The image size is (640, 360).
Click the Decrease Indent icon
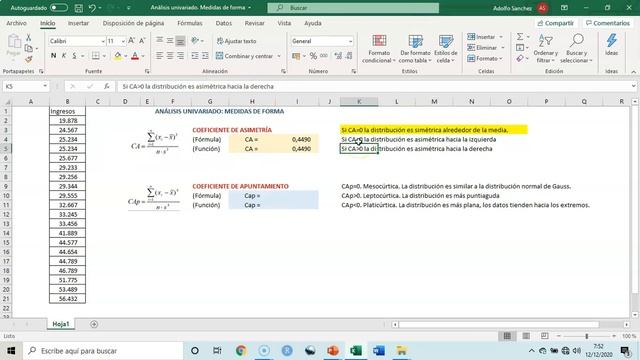(x=195, y=56)
